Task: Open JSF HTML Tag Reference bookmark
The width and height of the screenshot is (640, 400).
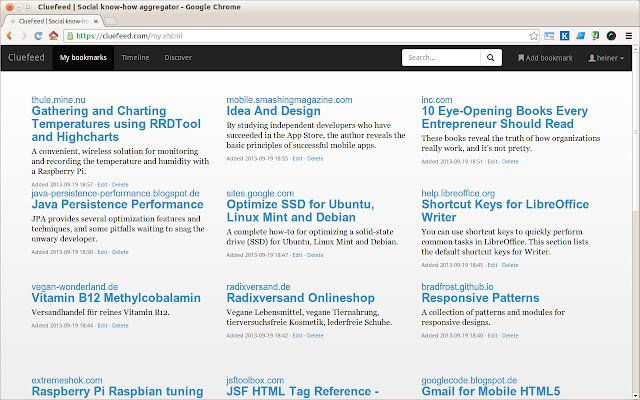Action: [x=302, y=391]
